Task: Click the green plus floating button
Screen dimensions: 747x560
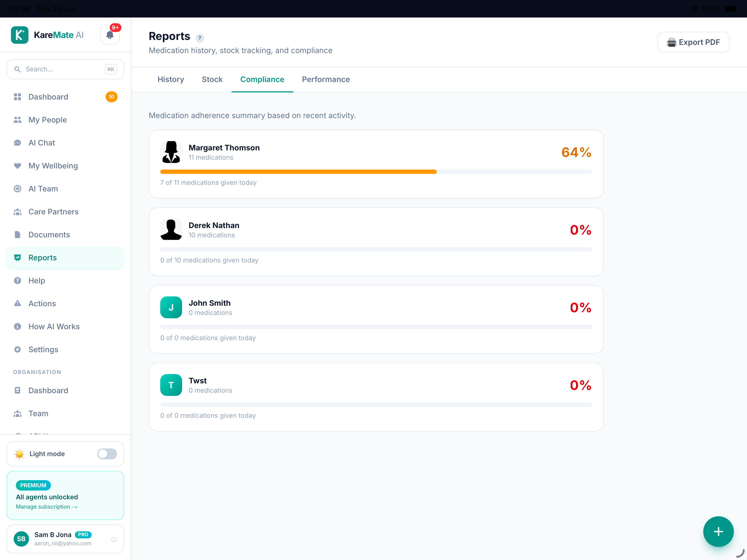Action: (718, 532)
